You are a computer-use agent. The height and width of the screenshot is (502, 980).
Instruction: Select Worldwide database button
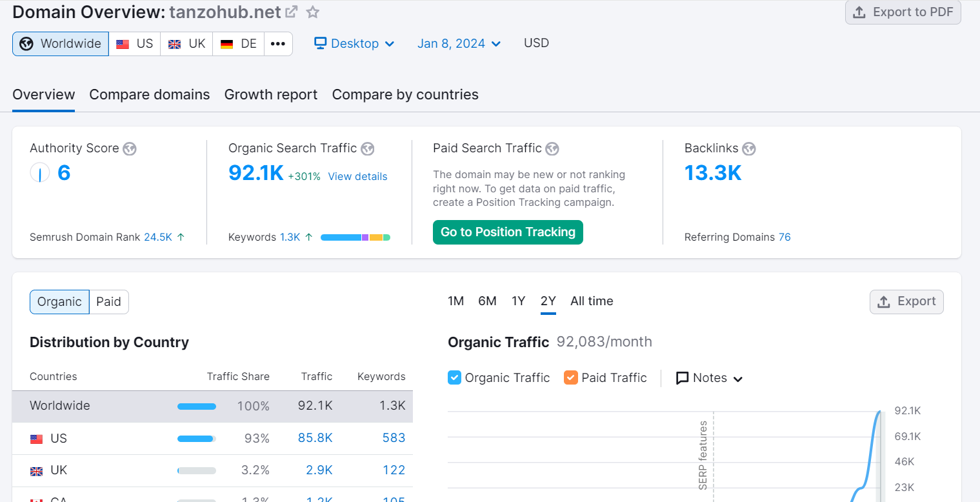pyautogui.click(x=61, y=44)
